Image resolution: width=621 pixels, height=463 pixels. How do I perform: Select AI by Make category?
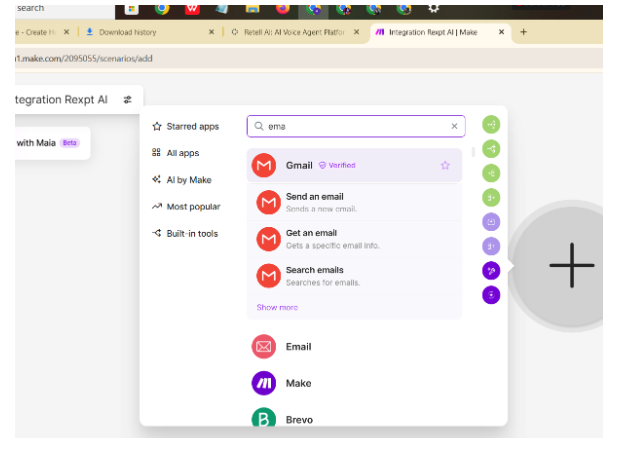tap(182, 180)
